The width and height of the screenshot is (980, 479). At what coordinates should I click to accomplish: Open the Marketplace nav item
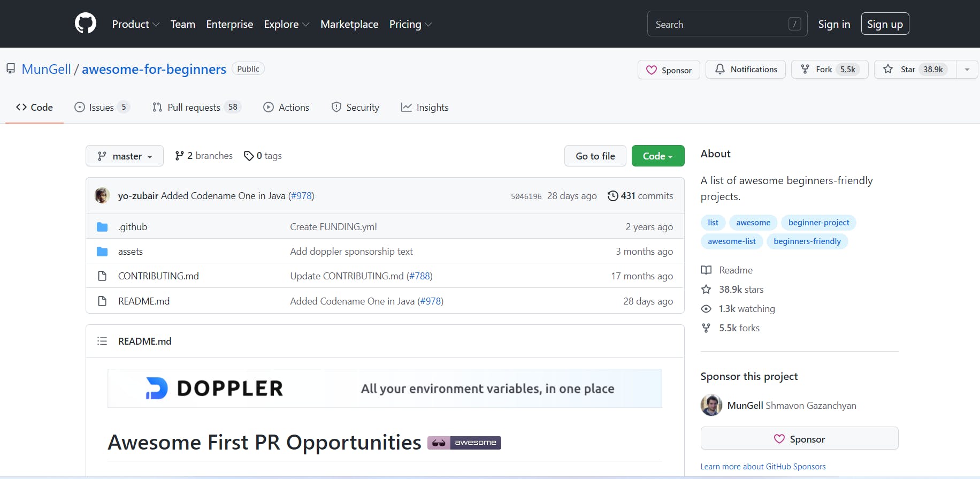349,24
